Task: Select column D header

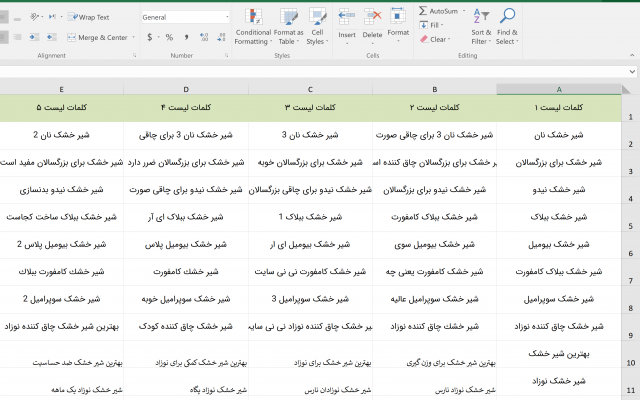Action: [186, 89]
